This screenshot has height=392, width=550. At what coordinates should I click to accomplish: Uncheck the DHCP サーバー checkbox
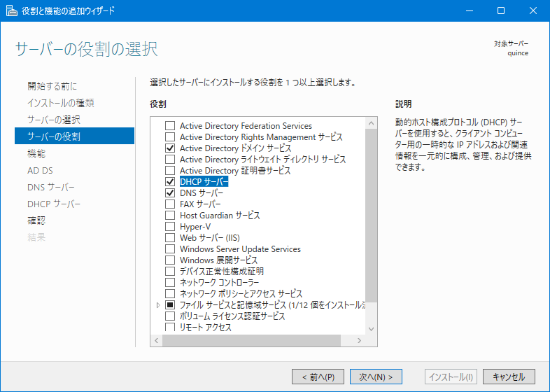[170, 182]
